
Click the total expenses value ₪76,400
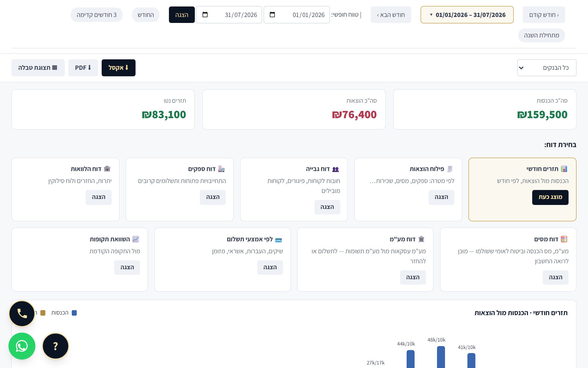(x=354, y=115)
